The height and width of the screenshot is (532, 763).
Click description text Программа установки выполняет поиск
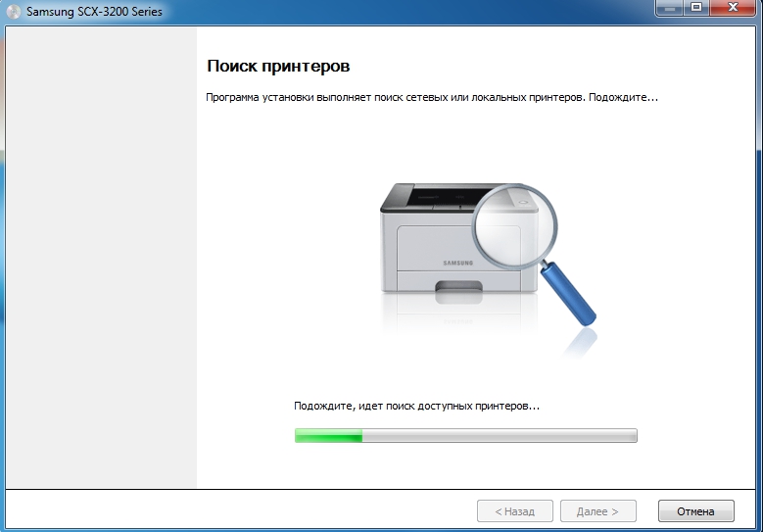[432, 97]
